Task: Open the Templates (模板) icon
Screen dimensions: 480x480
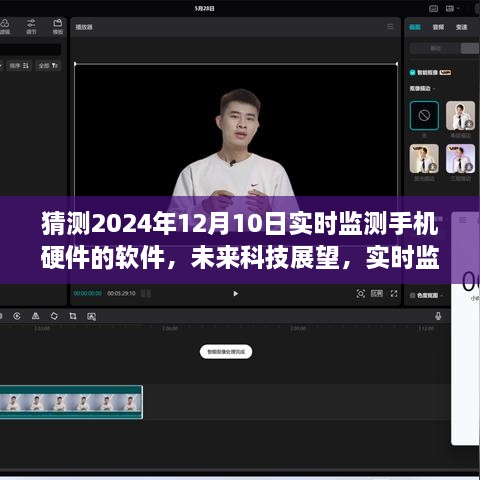Action: coord(58,26)
